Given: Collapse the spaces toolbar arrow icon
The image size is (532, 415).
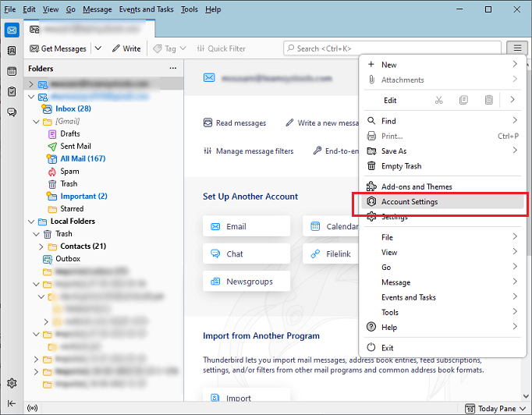Looking at the screenshot, I should [x=12, y=403].
